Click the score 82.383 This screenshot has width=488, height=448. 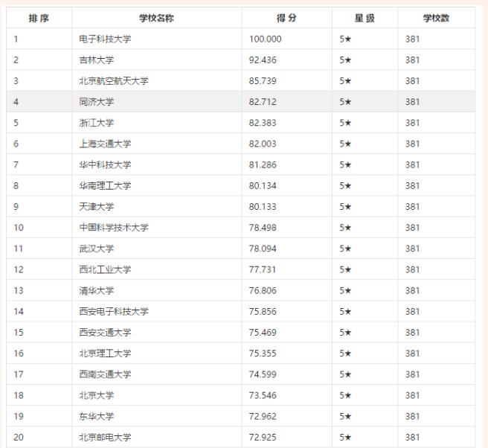coord(263,123)
